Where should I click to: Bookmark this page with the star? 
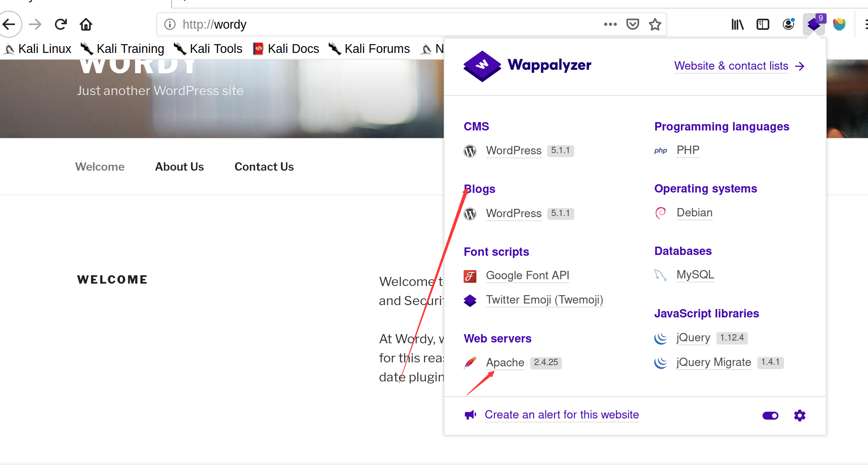point(655,25)
